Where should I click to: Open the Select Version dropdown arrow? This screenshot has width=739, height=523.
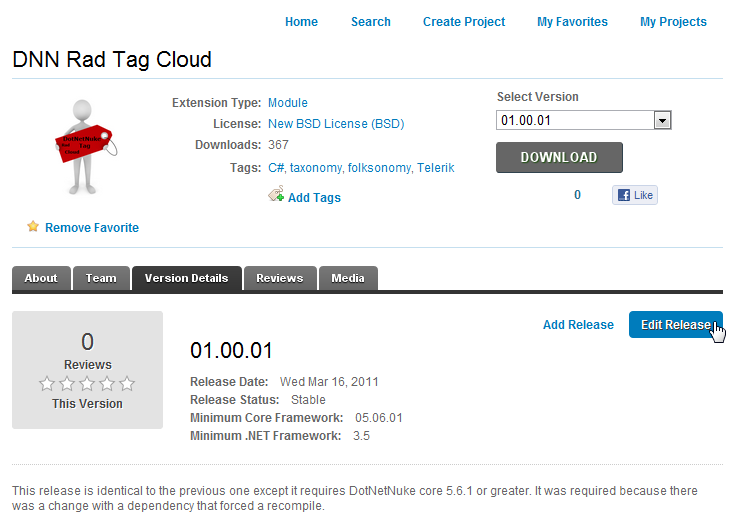click(662, 121)
